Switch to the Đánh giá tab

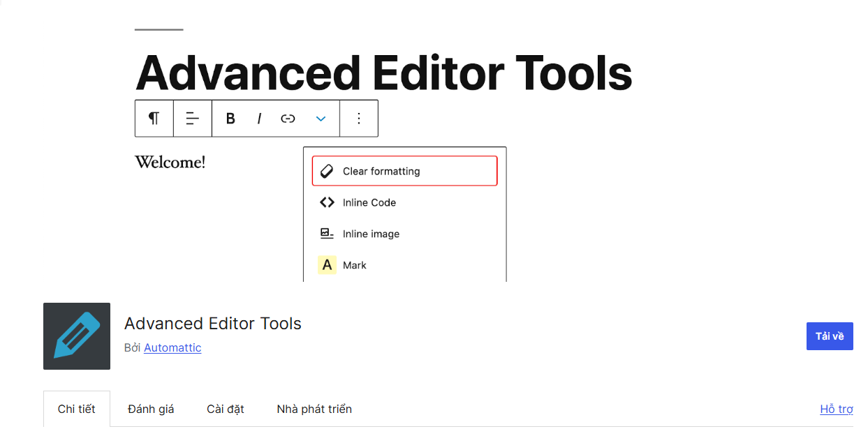150,409
